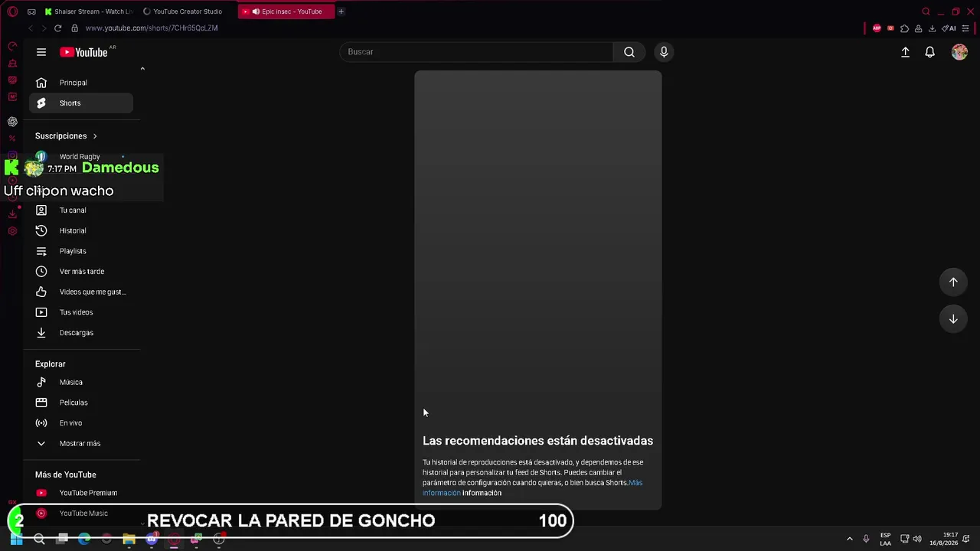The height and width of the screenshot is (551, 980).
Task: Switch to Shaiser Stream Kick tab
Action: click(x=89, y=11)
